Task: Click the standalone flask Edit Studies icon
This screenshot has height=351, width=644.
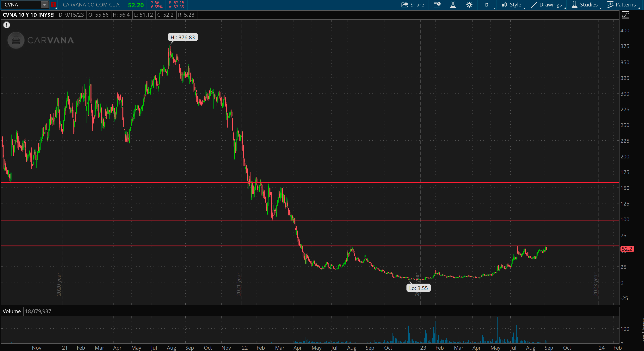Action: pyautogui.click(x=453, y=5)
